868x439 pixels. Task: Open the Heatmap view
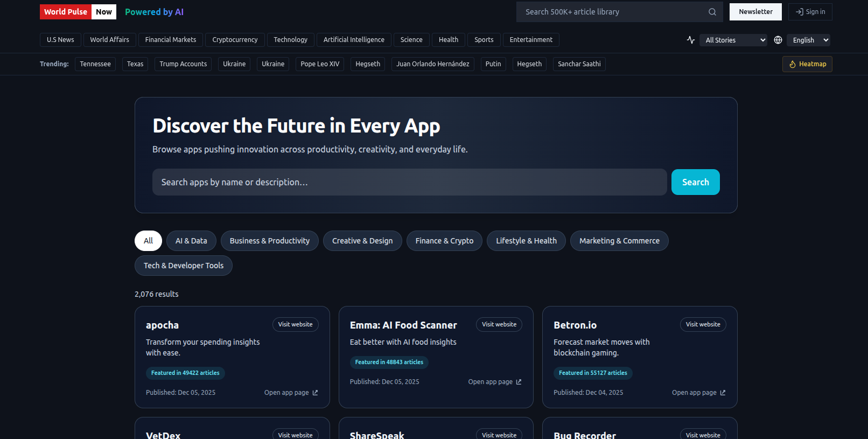tap(807, 64)
